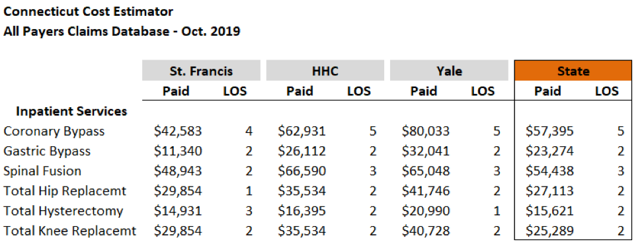Click the Yale header cell
644x252 pixels.
coord(449,71)
